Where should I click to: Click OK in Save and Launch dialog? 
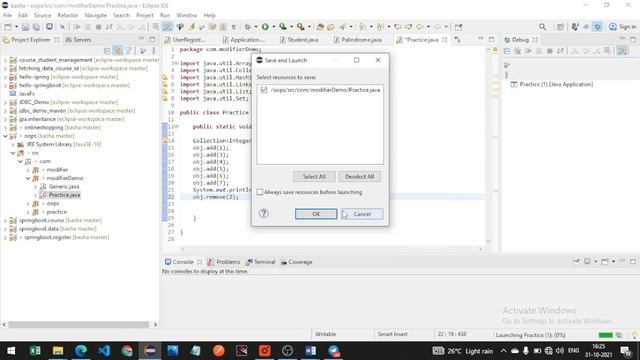pos(316,214)
